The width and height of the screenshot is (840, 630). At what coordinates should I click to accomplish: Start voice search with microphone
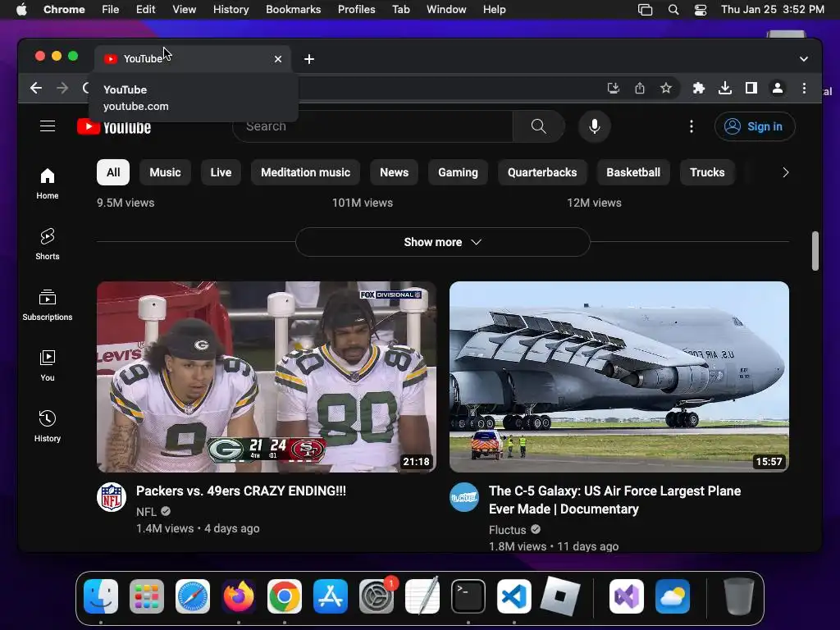click(594, 126)
